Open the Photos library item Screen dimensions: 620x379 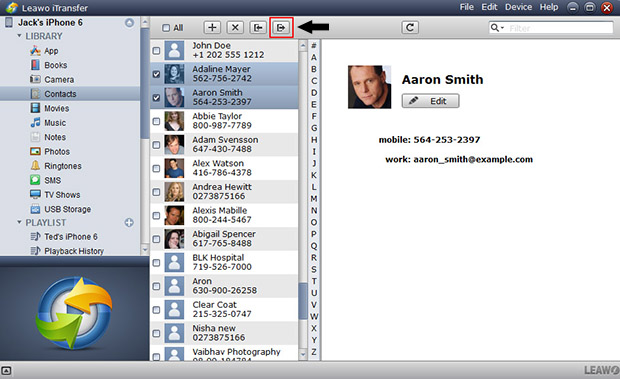click(x=57, y=151)
